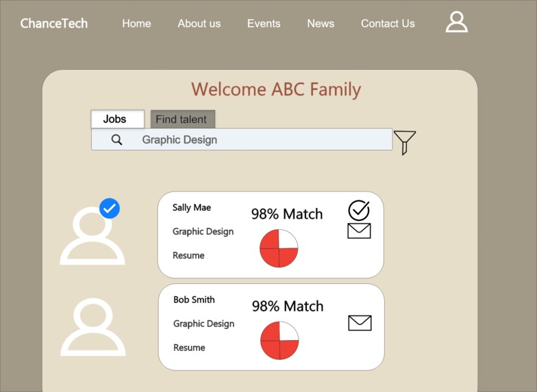Switch to the Jobs tab
This screenshot has width=537, height=392.
point(118,119)
